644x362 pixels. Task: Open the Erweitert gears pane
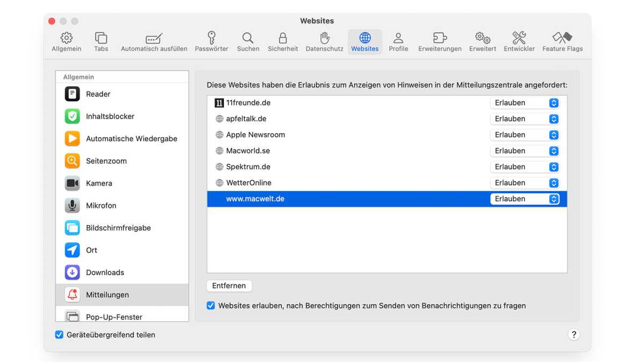482,42
